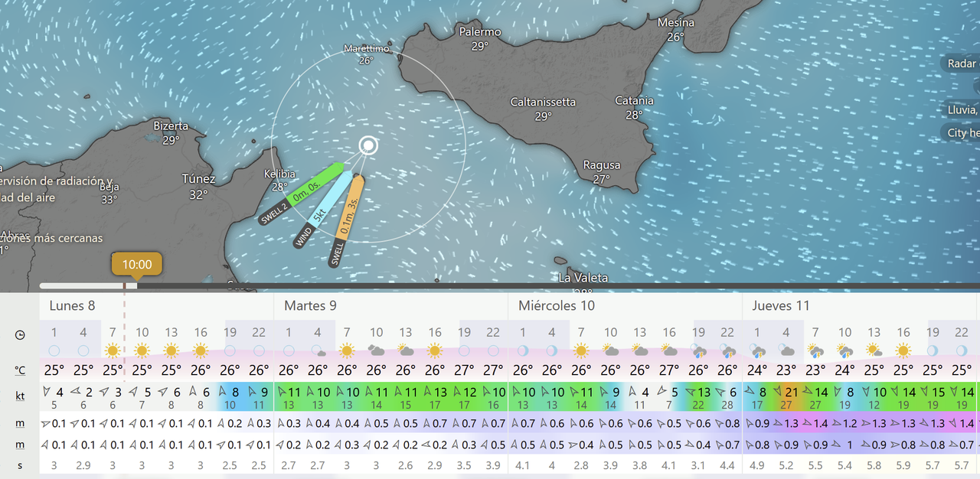Click the 4 hour cell under Jueves 11
980x479 pixels.
786,333
